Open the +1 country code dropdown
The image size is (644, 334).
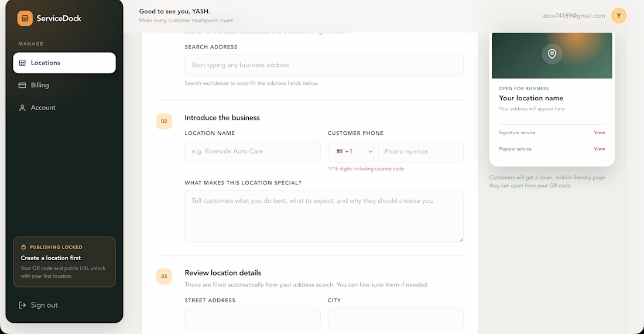tap(351, 151)
